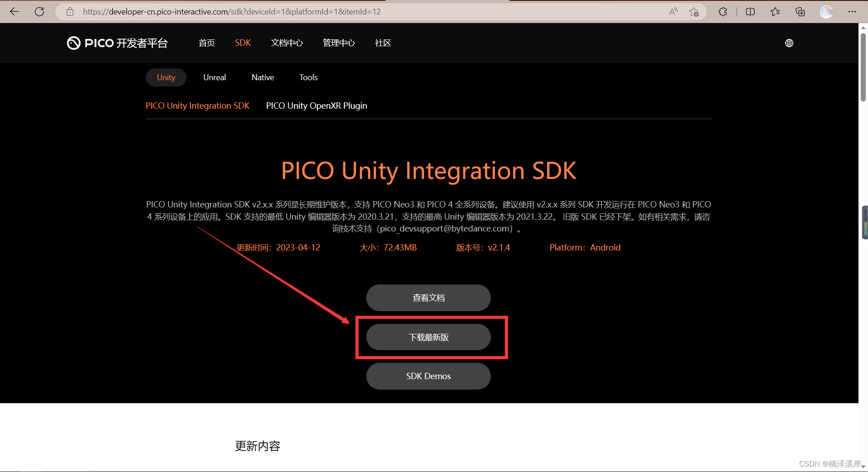Toggle split screen view icon

750,12
